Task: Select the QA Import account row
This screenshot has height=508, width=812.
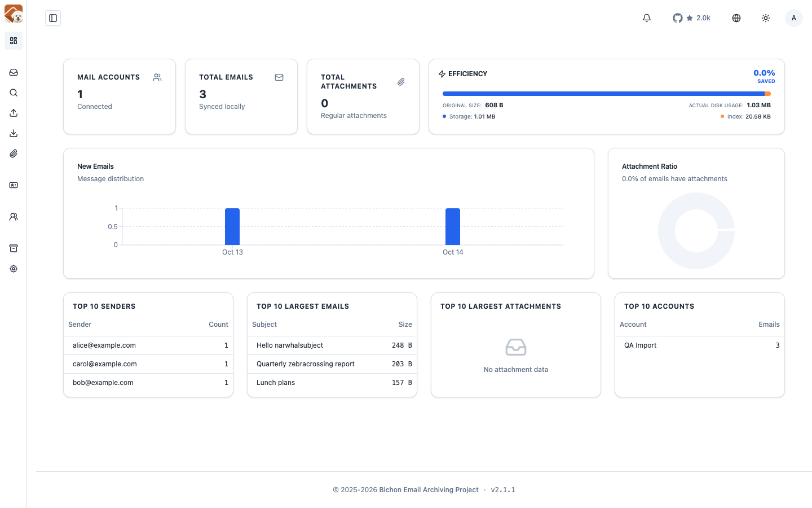Action: (700, 345)
